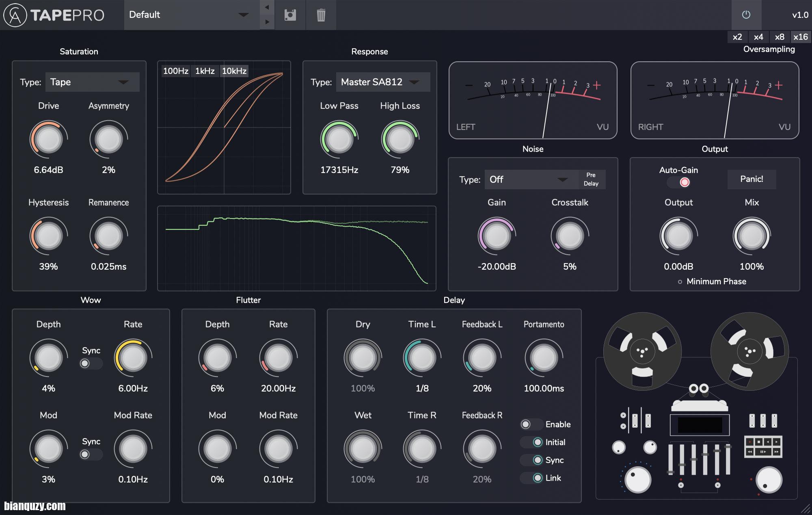Click the Asymmetry knob
The height and width of the screenshot is (515, 812).
coord(109,139)
